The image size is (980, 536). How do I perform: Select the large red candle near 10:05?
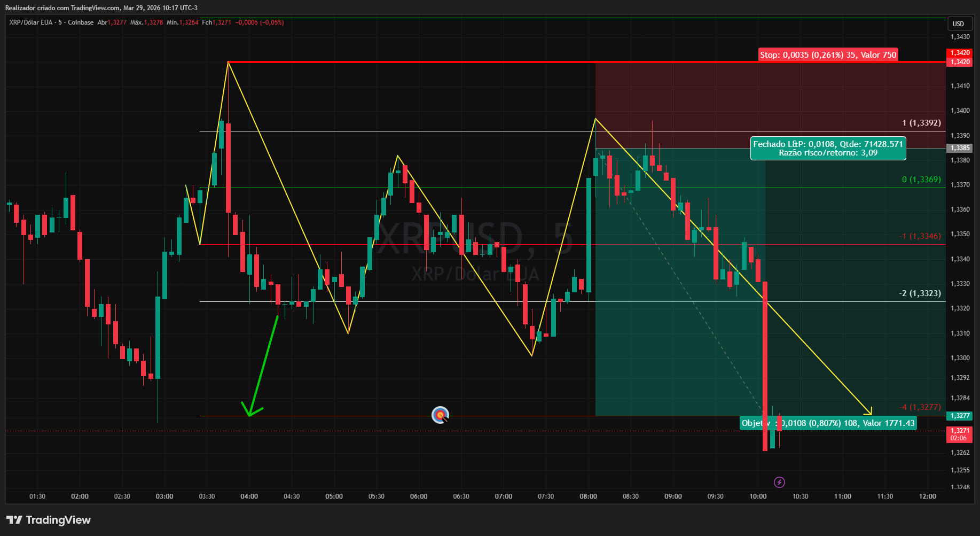click(x=765, y=366)
